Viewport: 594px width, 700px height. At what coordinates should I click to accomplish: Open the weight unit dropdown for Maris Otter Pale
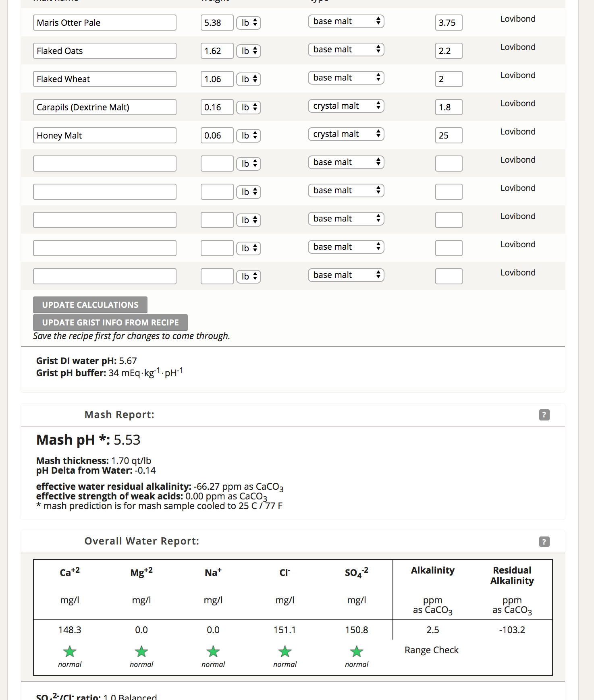pyautogui.click(x=249, y=23)
